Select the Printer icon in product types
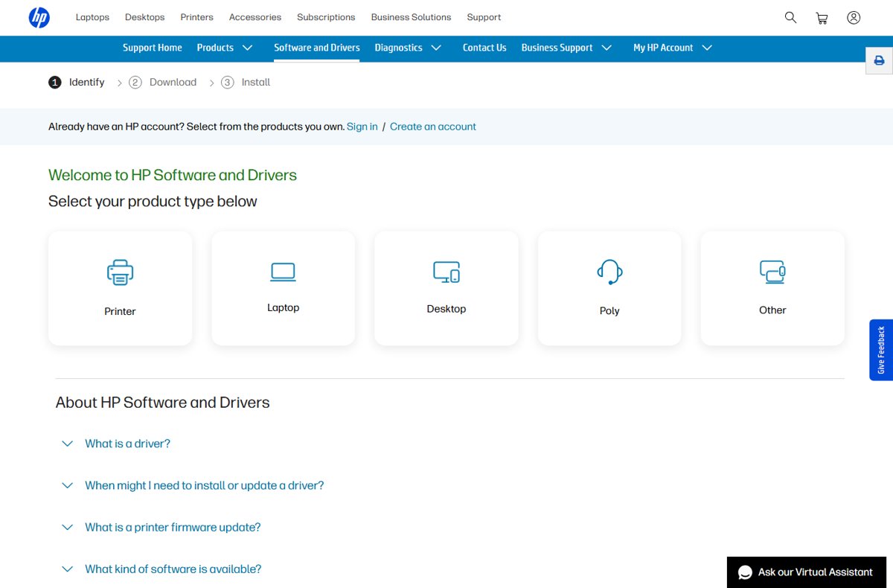The width and height of the screenshot is (893, 588). pyautogui.click(x=120, y=272)
